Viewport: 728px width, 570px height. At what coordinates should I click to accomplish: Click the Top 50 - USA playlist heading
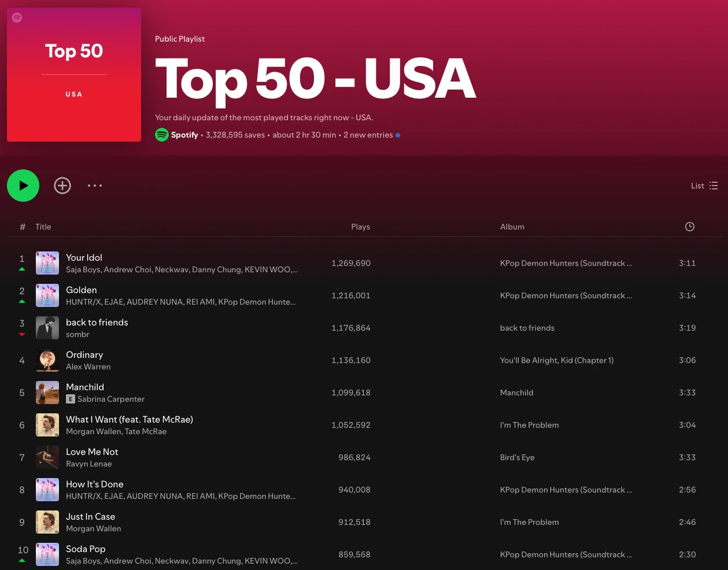coord(316,79)
